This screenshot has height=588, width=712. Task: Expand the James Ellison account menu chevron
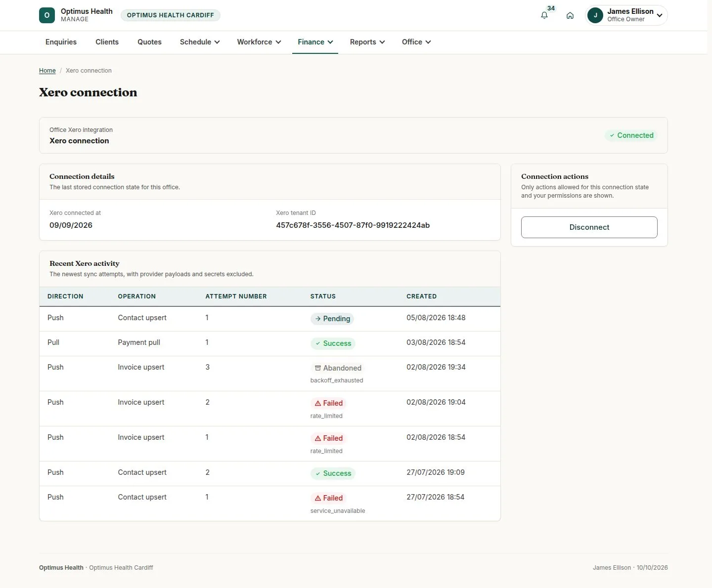660,15
